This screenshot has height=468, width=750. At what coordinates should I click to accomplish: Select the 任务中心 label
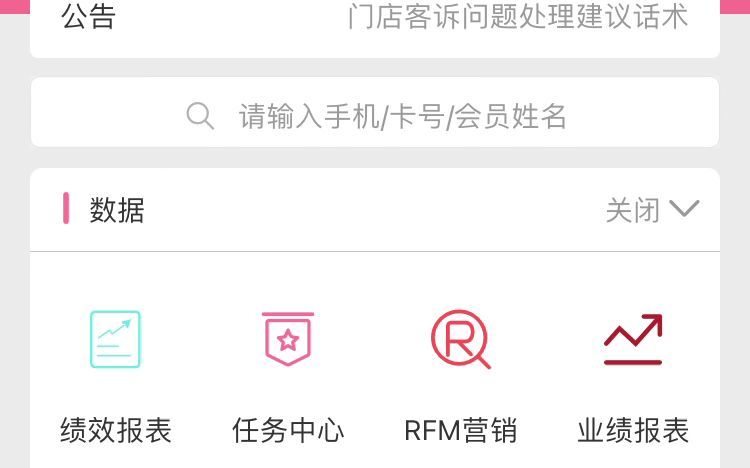click(x=288, y=430)
